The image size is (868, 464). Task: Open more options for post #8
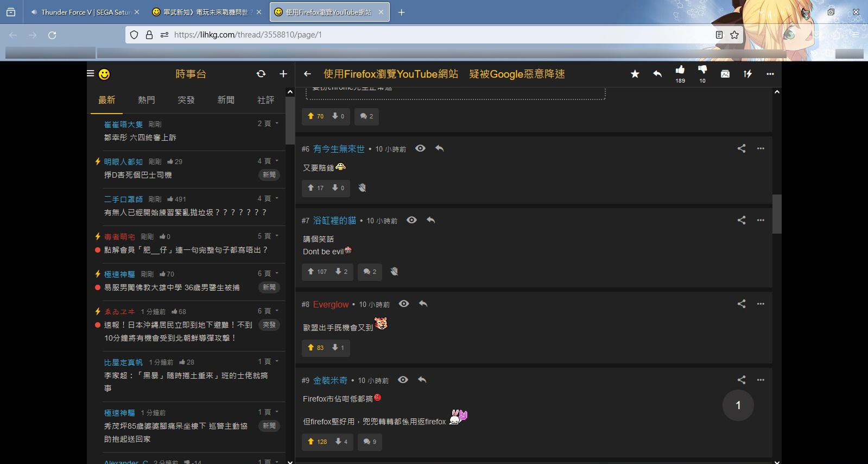pos(761,304)
